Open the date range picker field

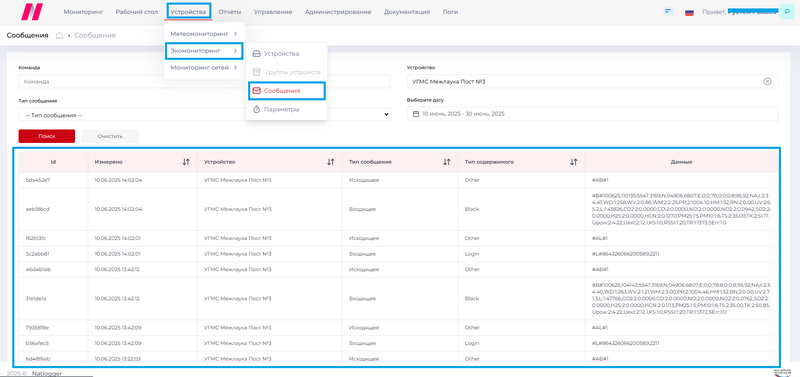592,114
